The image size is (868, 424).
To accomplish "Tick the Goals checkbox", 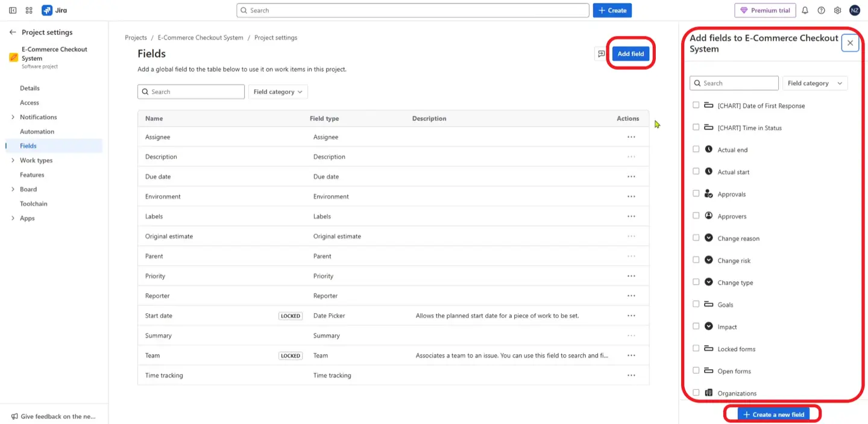I will (x=696, y=304).
